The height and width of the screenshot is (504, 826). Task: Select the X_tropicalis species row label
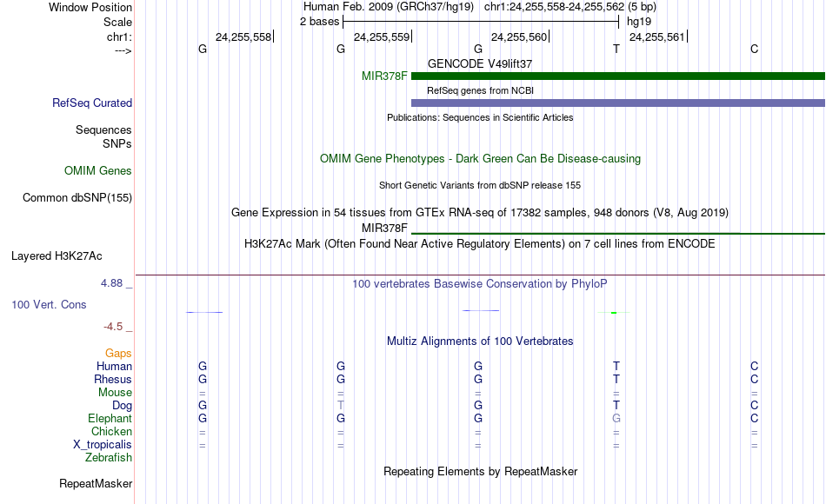[x=103, y=445]
